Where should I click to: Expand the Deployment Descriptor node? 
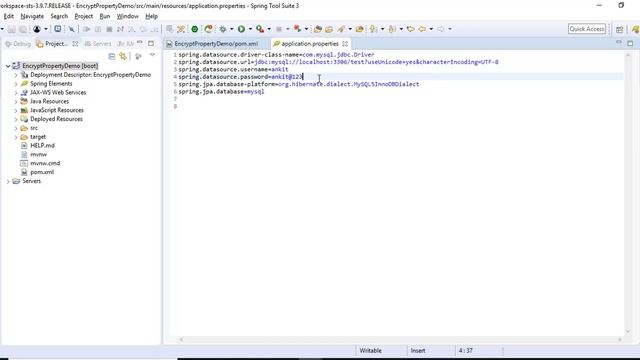click(x=16, y=75)
